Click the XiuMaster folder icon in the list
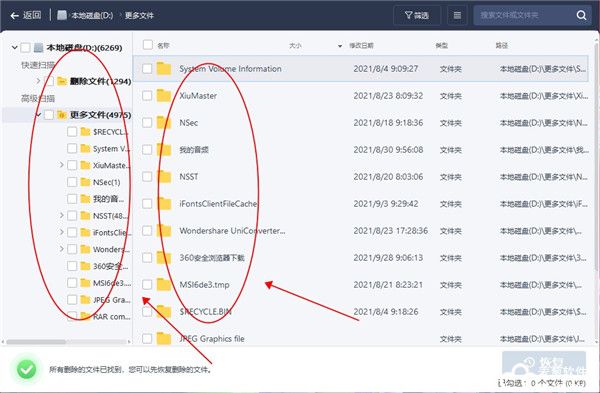The width and height of the screenshot is (600, 393). 164,95
